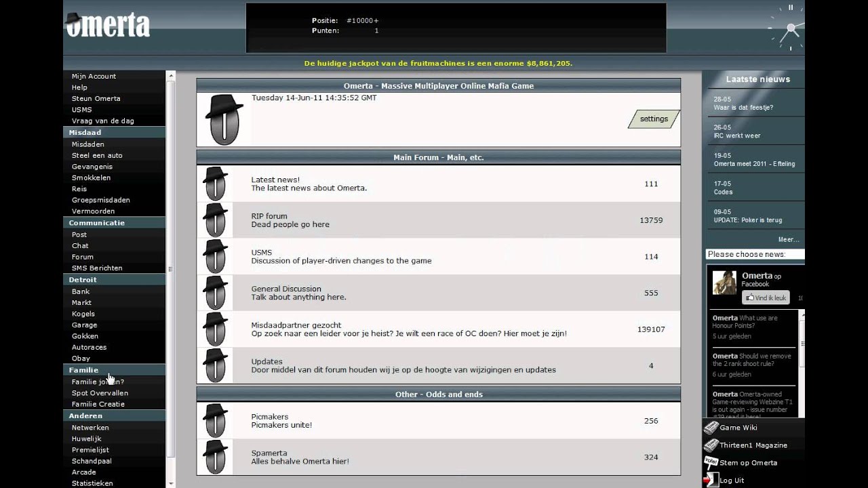The width and height of the screenshot is (868, 488).
Task: Click the hat icon beside Misdaadpartner gezocht
Action: click(x=215, y=329)
